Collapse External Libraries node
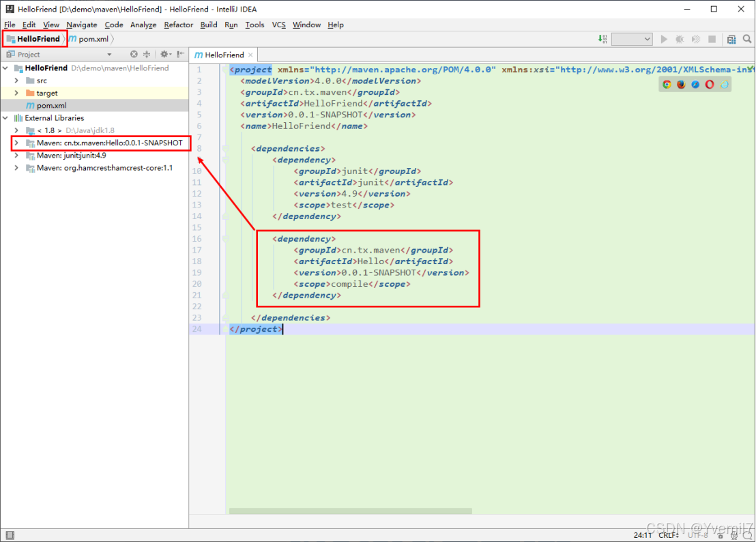This screenshot has height=542, width=756. point(5,117)
